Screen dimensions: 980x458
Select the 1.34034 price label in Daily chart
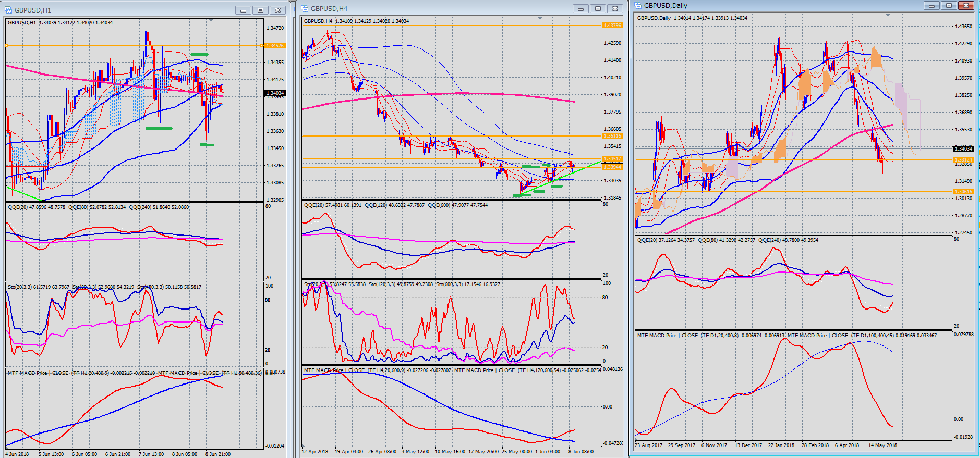[x=963, y=148]
